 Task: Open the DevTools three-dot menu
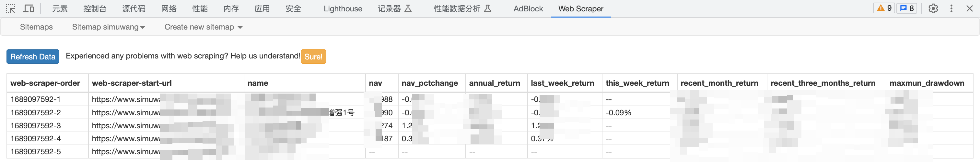(951, 8)
